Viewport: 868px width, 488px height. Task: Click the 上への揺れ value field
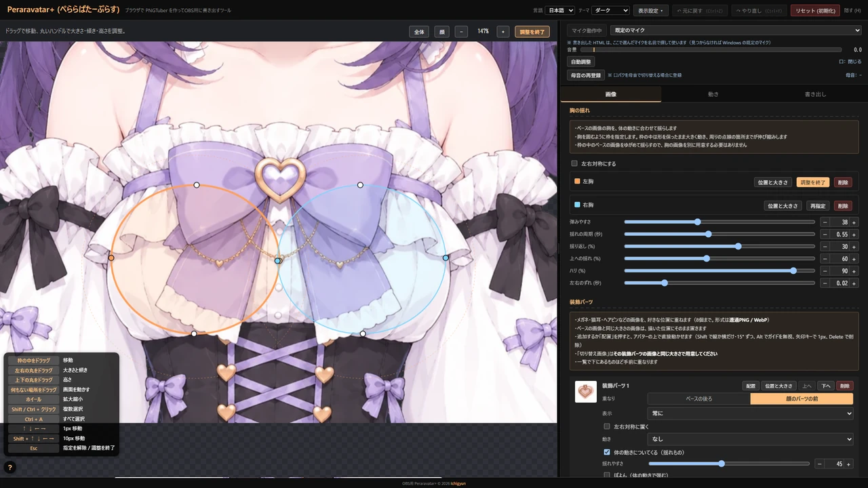(840, 259)
